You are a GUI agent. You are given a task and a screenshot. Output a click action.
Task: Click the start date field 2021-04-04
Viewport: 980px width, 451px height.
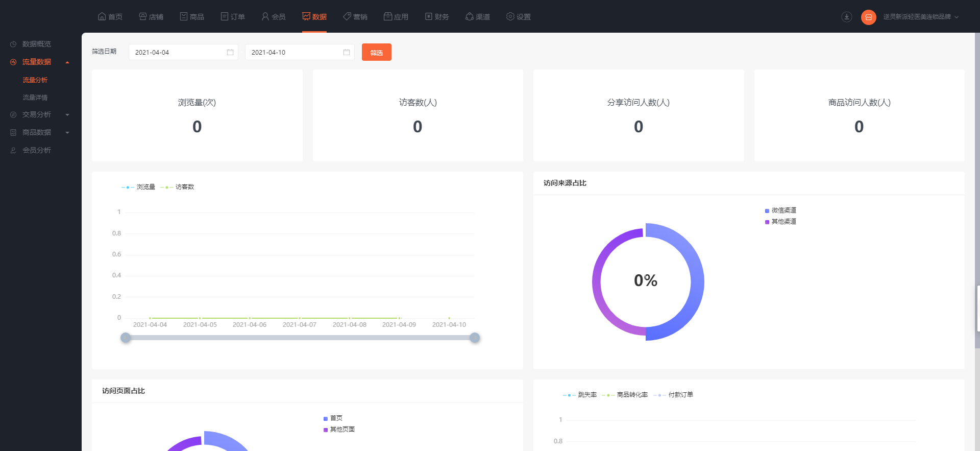183,52
